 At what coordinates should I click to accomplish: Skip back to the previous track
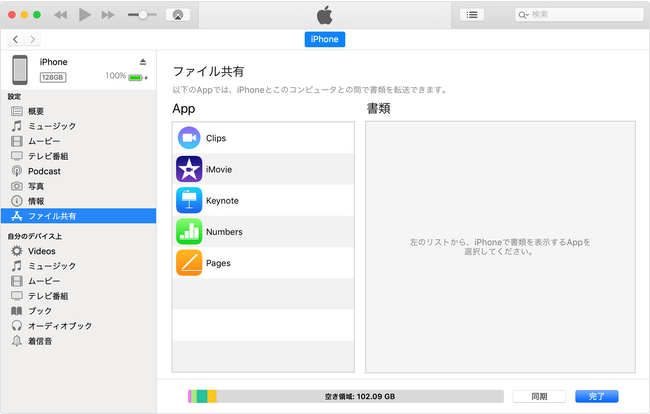(x=61, y=15)
